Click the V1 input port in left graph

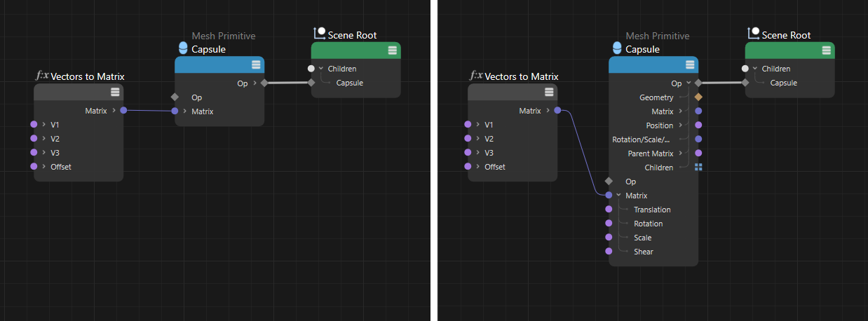34,124
